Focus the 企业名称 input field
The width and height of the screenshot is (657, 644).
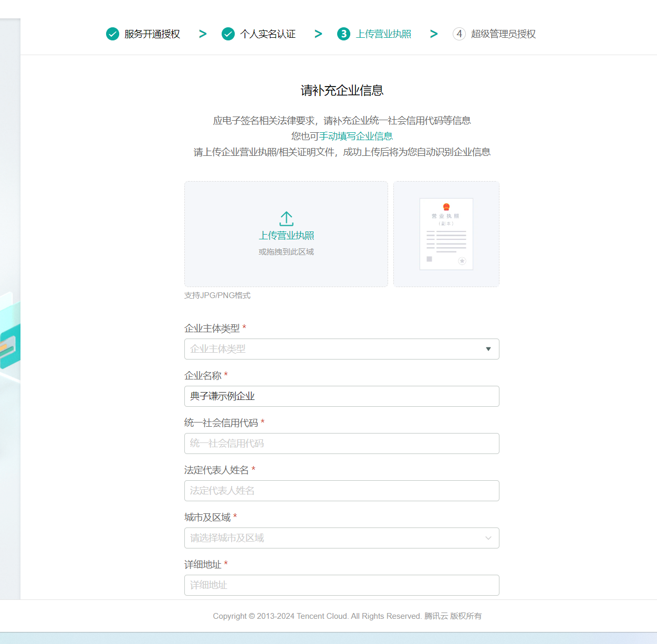(341, 396)
